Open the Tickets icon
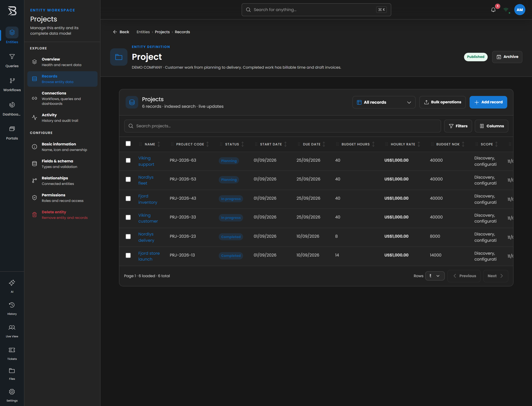Screen dimensions: 532x406 (x=12, y=350)
